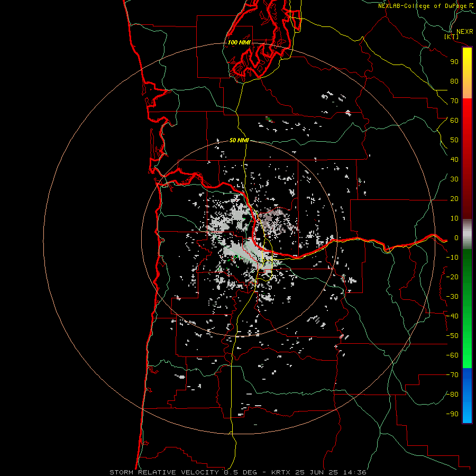Click the 50 NMI range ring label
Screen dimensions: 476x476
pyautogui.click(x=239, y=140)
